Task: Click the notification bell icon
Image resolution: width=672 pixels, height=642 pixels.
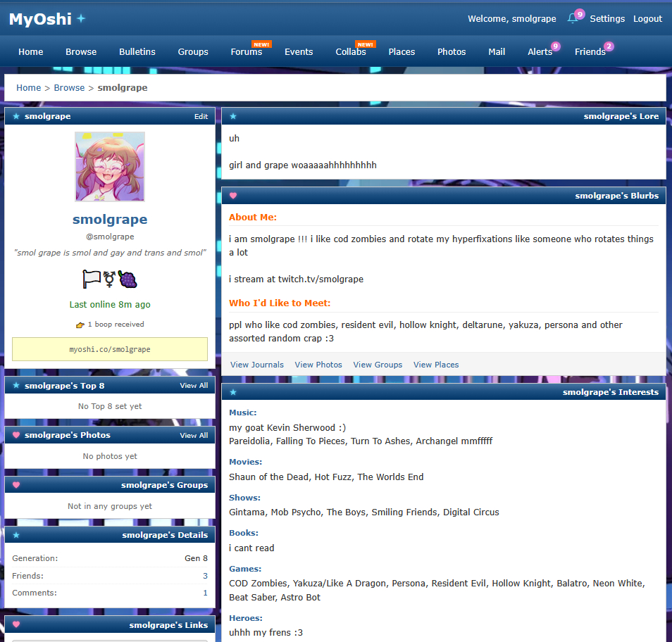Action: coord(573,18)
